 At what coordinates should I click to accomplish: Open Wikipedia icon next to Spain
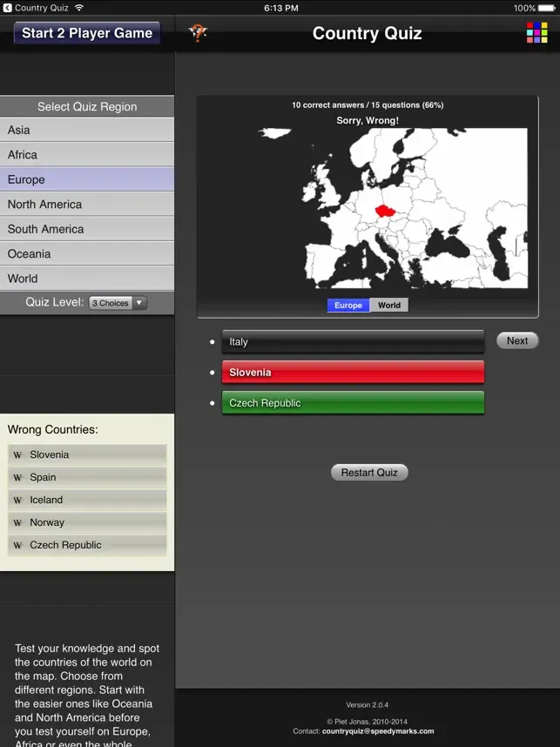click(17, 477)
